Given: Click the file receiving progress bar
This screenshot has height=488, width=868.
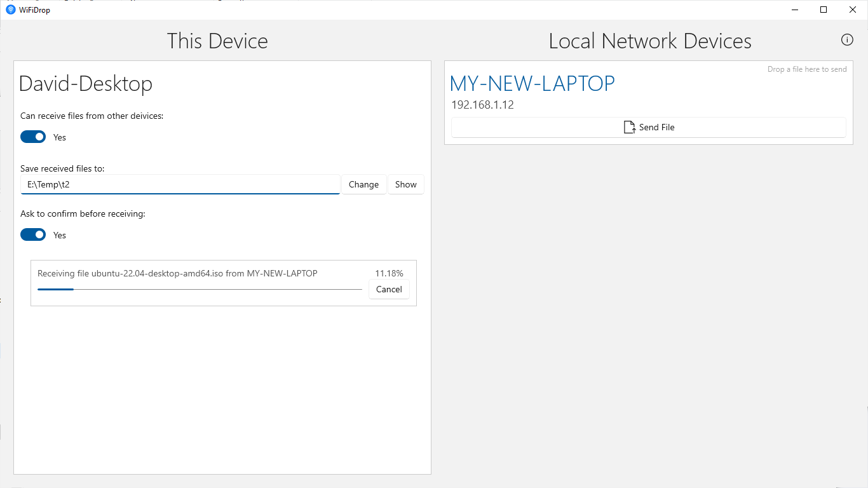Looking at the screenshot, I should pyautogui.click(x=200, y=289).
